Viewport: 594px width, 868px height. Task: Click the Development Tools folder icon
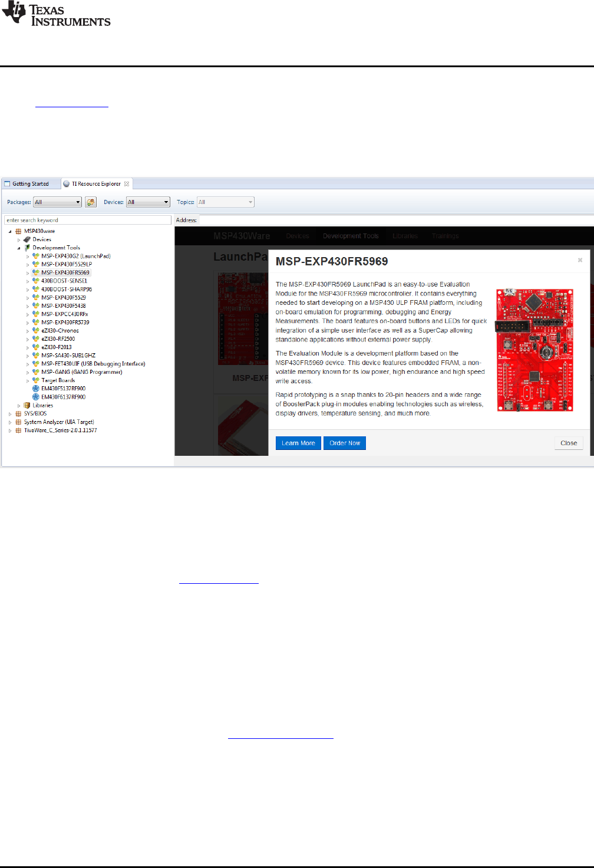coord(27,248)
